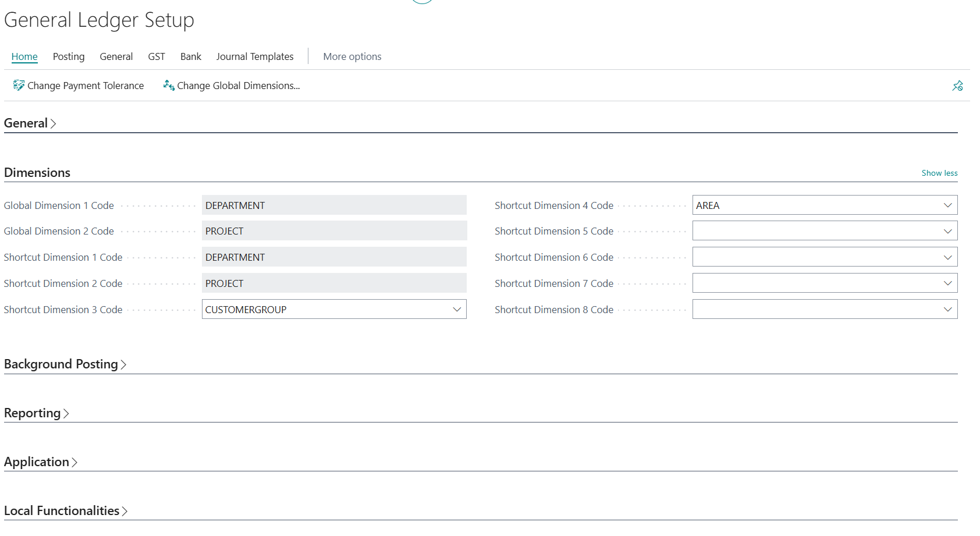This screenshot has width=980, height=536.
Task: Switch to the GST tab
Action: tap(157, 56)
